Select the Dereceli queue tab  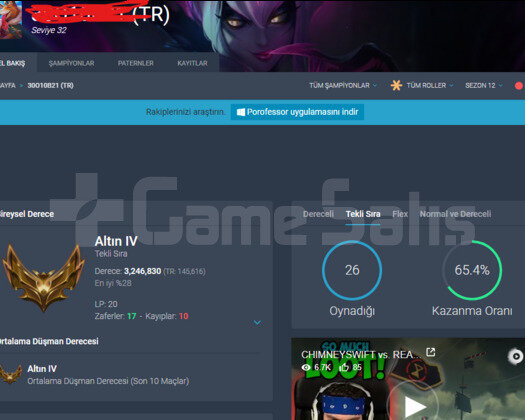(318, 214)
